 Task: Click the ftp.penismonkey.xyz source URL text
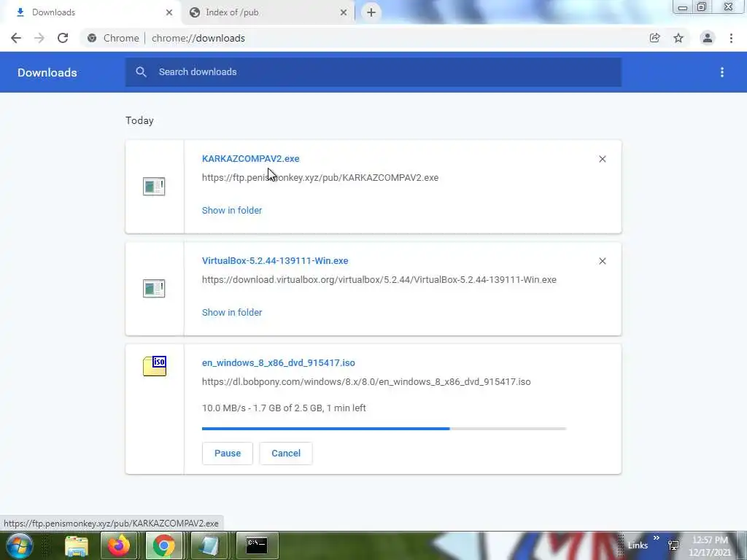[x=320, y=178]
